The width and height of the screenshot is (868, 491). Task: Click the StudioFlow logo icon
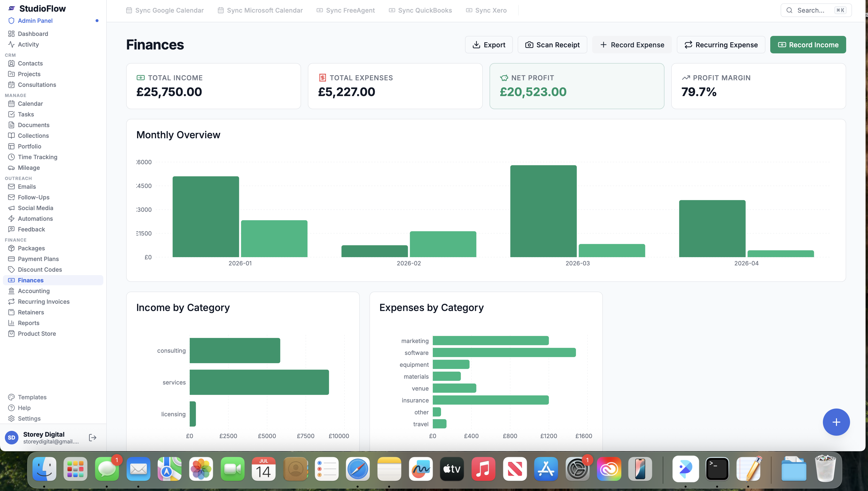pyautogui.click(x=12, y=8)
